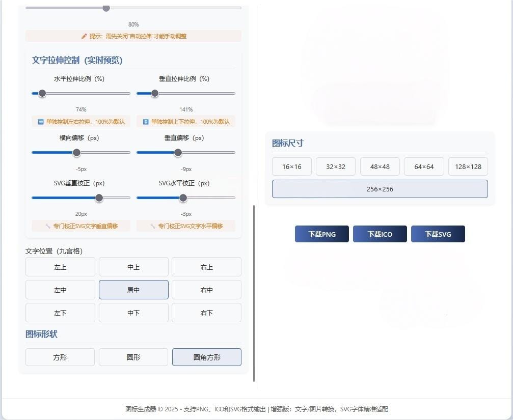
Task: Select the 48×48 icon size
Action: pos(380,166)
